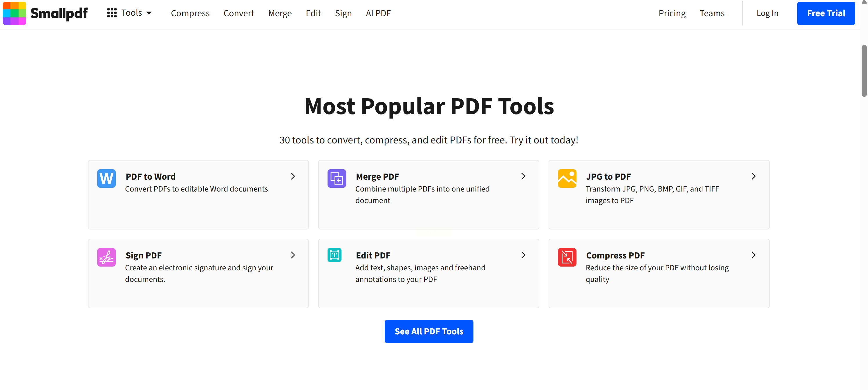Click the Smallpdf wordmark text
The height and width of the screenshot is (390, 868).
59,13
